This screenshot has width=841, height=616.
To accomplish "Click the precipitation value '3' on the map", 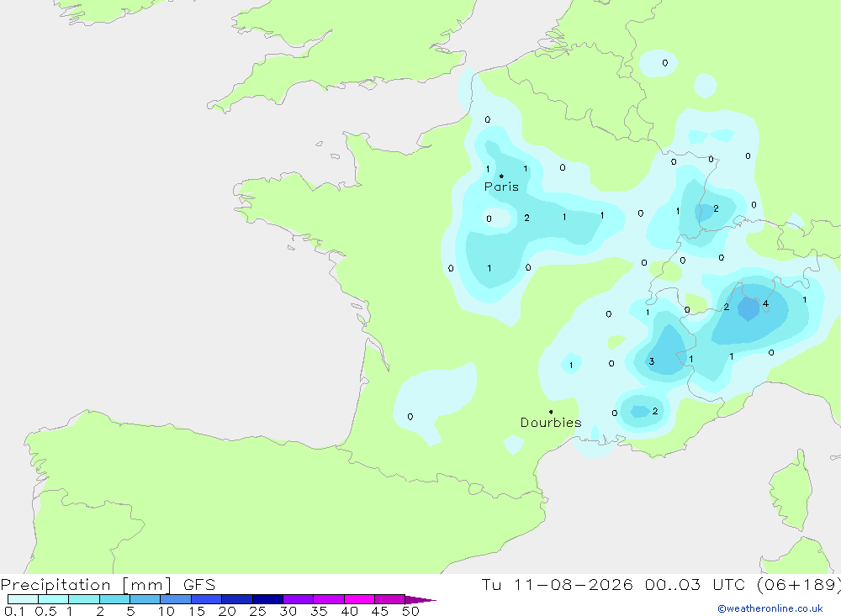I will pyautogui.click(x=652, y=361).
